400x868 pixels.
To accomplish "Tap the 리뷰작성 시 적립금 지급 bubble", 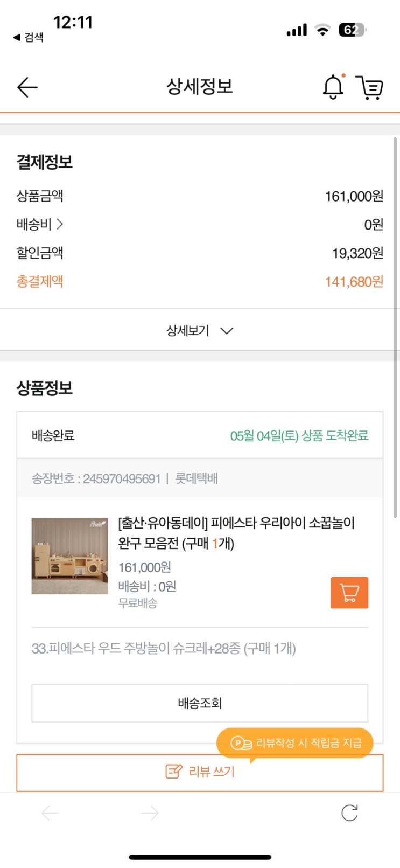I will (x=294, y=743).
